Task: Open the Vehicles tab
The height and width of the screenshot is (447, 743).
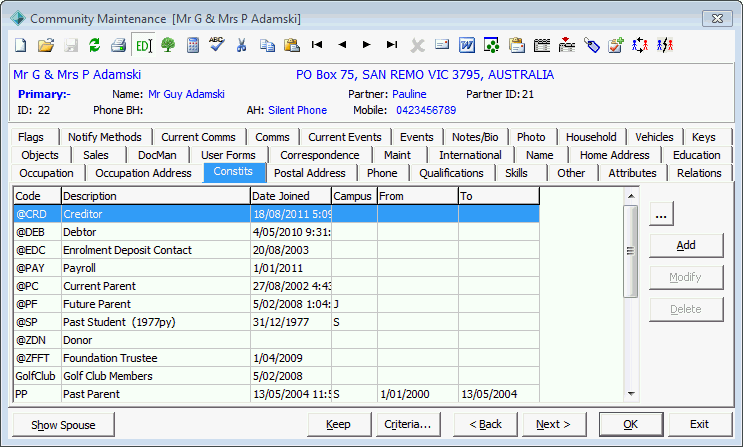Action: tap(654, 137)
